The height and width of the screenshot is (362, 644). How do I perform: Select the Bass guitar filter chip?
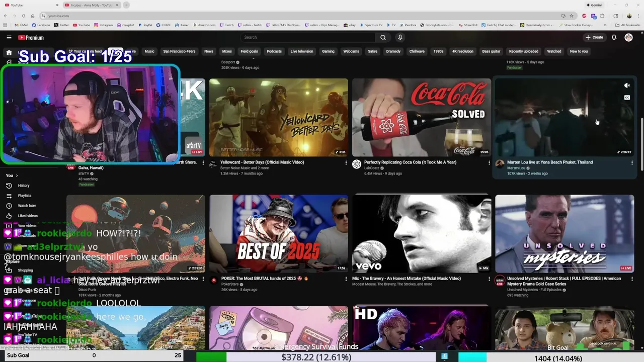pyautogui.click(x=491, y=51)
